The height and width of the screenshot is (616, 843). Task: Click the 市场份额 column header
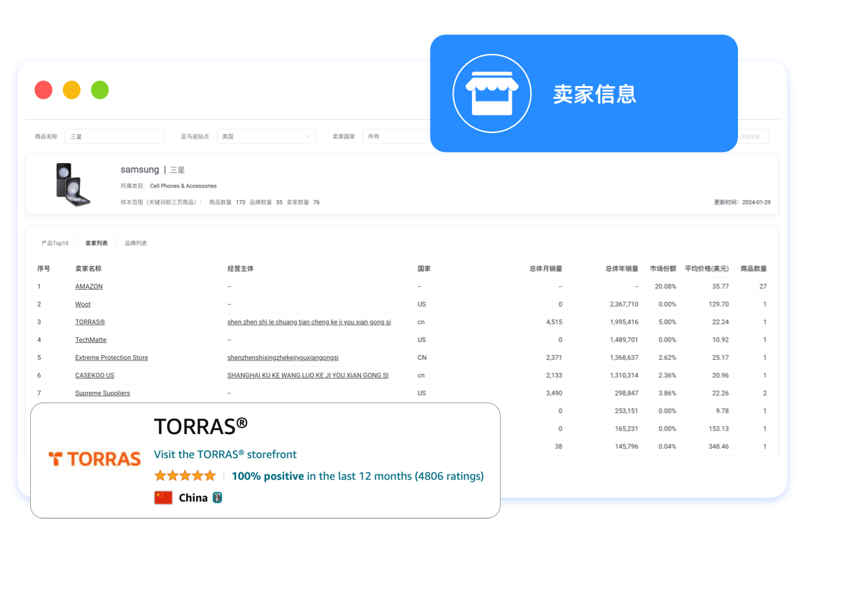click(x=663, y=269)
